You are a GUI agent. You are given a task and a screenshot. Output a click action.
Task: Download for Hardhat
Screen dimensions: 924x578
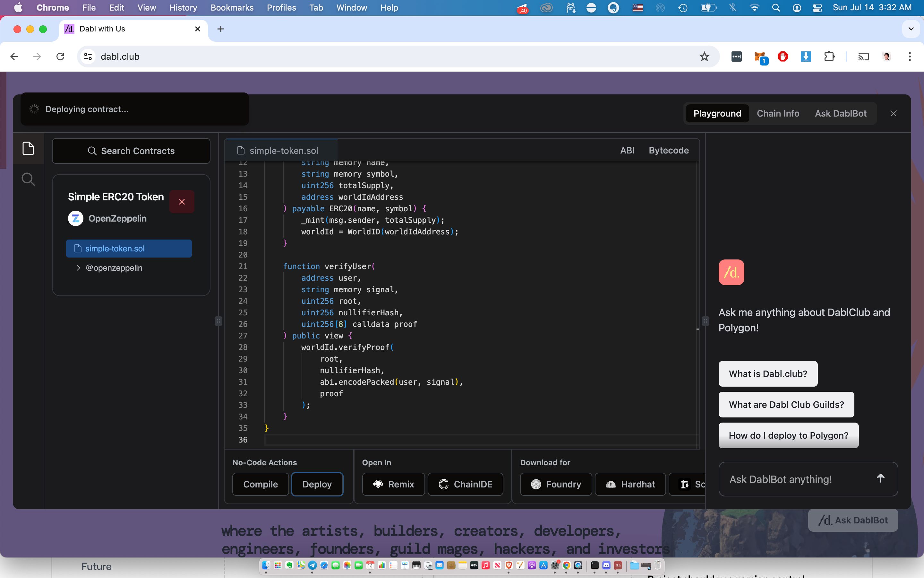point(630,484)
